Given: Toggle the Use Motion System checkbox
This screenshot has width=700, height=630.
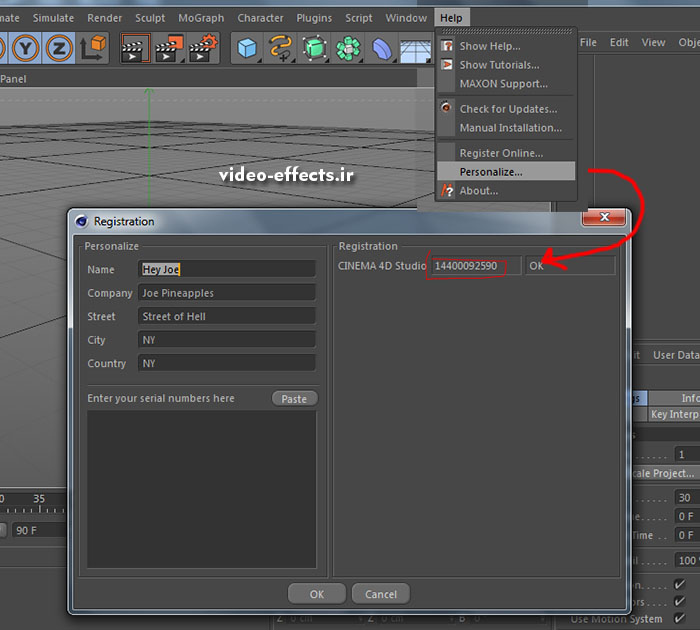Looking at the screenshot, I should pyautogui.click(x=679, y=618).
